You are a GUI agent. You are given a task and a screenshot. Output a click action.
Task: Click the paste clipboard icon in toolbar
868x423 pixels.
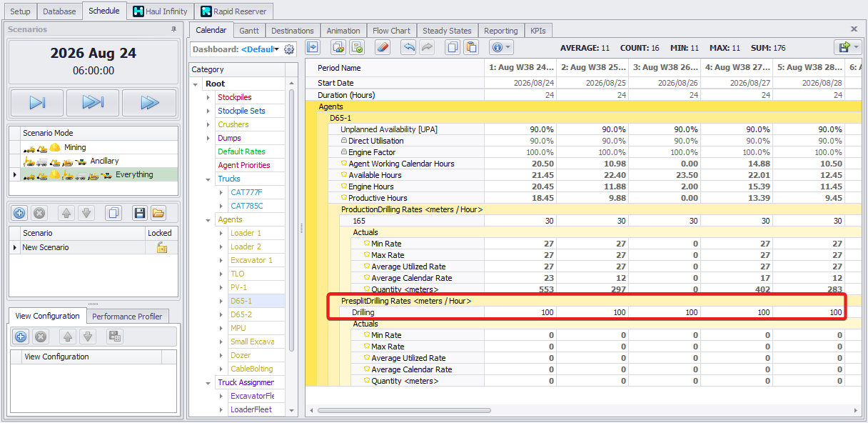(x=470, y=48)
